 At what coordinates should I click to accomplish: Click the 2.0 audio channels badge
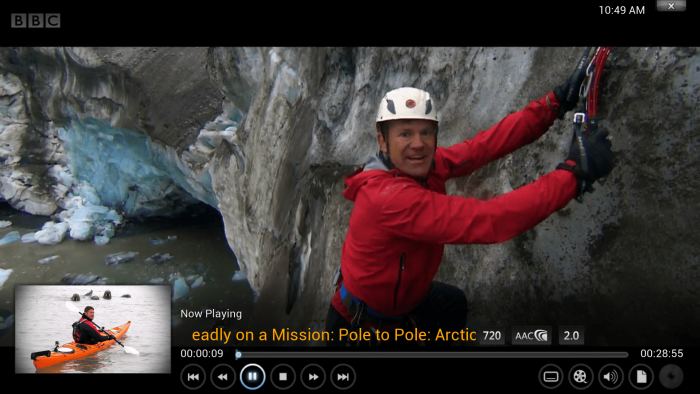(x=571, y=336)
